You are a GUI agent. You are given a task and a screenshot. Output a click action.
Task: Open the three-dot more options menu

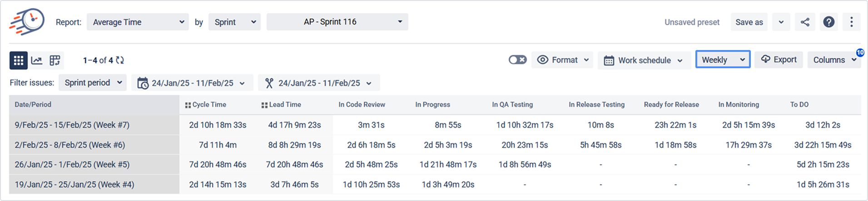click(x=852, y=22)
